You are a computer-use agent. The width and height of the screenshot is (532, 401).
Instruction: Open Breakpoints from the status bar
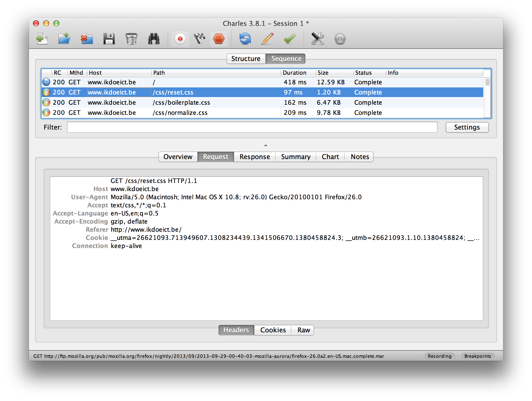click(x=478, y=356)
